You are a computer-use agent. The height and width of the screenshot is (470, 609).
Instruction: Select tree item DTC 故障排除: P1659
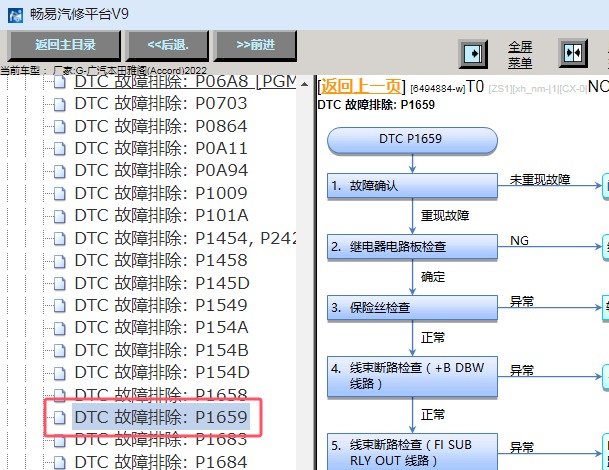click(x=161, y=417)
